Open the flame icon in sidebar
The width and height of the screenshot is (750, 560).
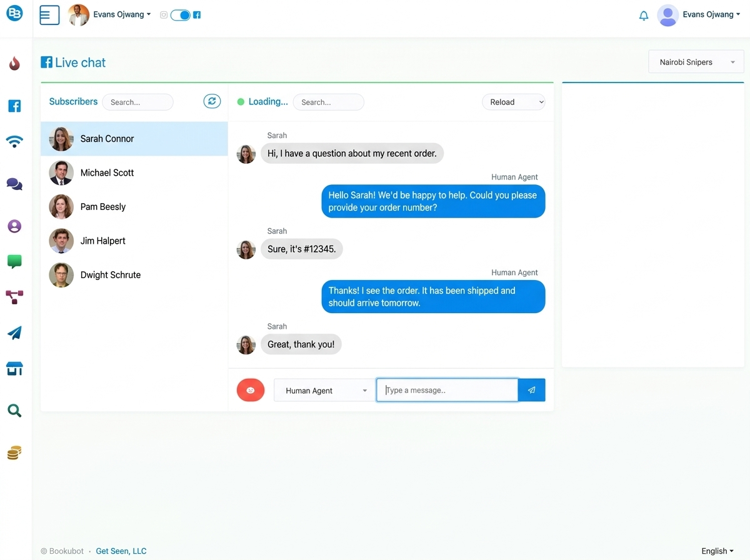click(14, 63)
